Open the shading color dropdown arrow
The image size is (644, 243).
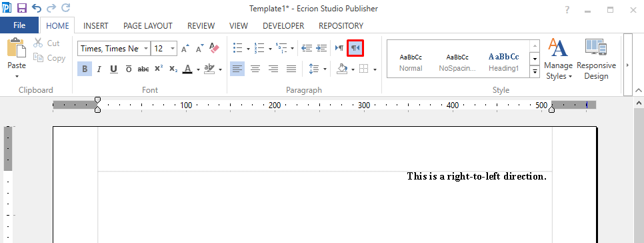[x=353, y=69]
